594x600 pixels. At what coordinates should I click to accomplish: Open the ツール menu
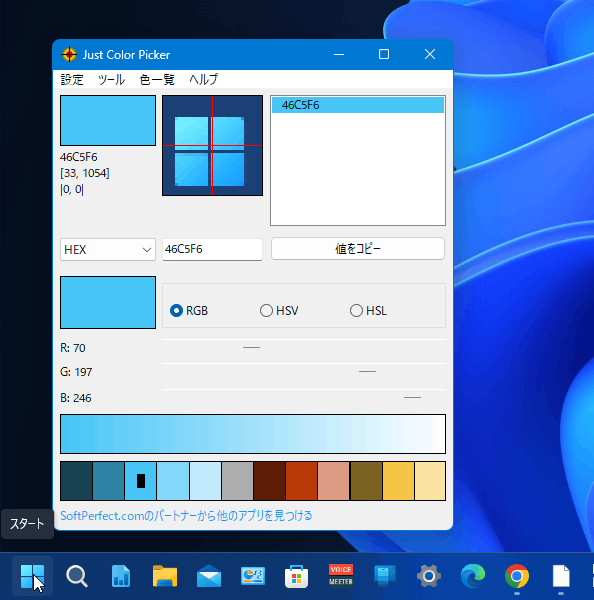click(111, 79)
